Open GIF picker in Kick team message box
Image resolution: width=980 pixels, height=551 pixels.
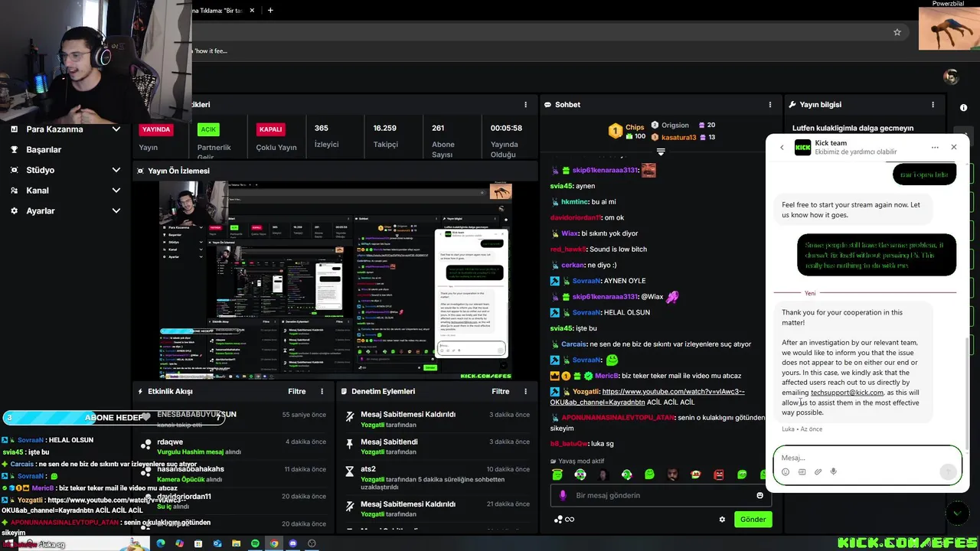point(802,472)
